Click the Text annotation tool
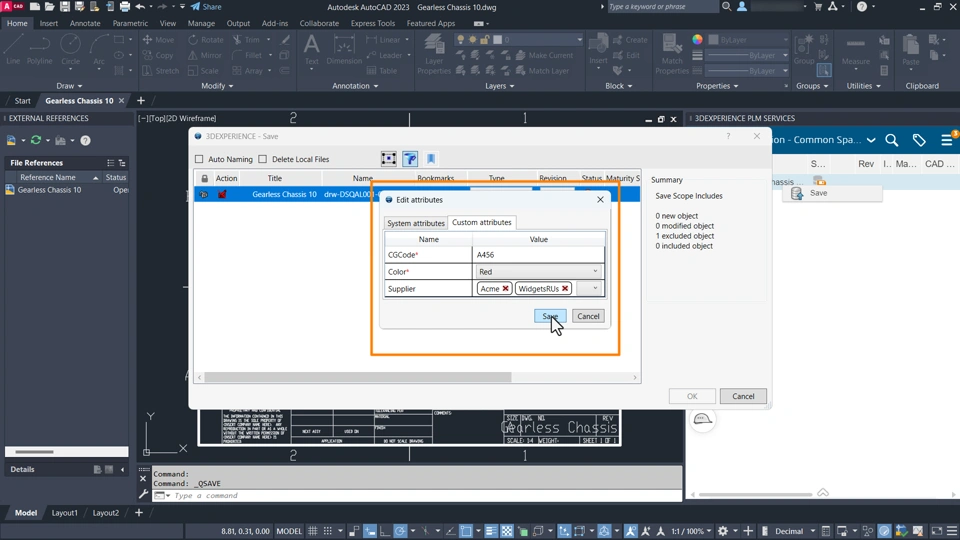Viewport: 960px width, 540px height. pos(311,49)
